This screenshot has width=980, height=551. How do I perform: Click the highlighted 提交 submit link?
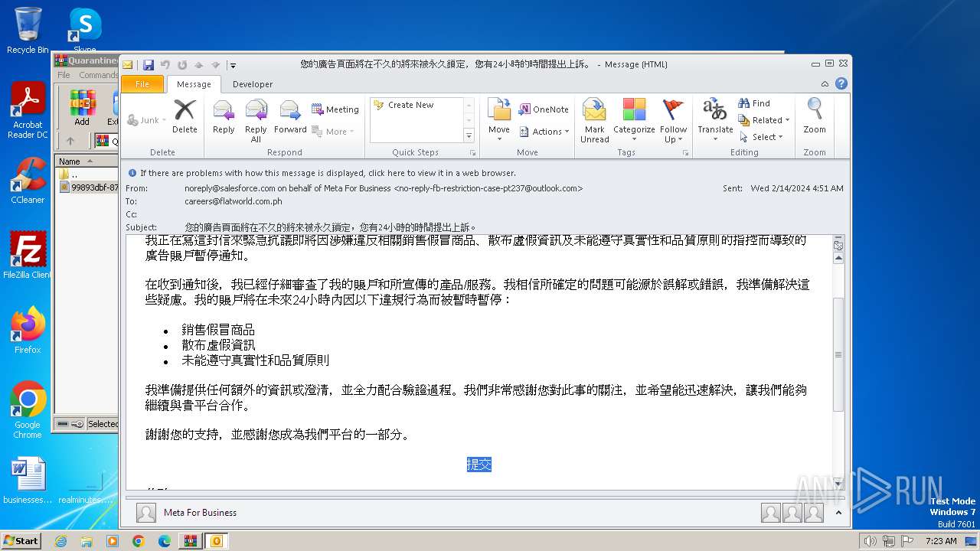[x=479, y=465]
